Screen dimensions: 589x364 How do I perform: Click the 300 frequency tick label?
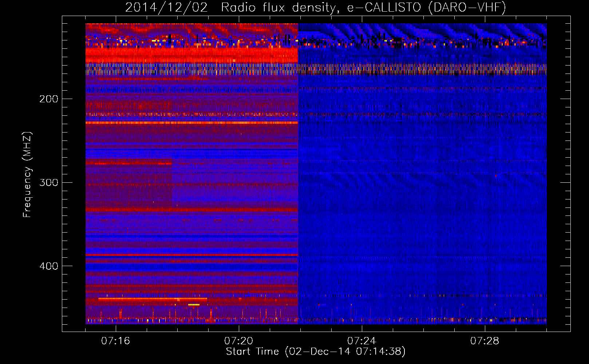tap(49, 182)
